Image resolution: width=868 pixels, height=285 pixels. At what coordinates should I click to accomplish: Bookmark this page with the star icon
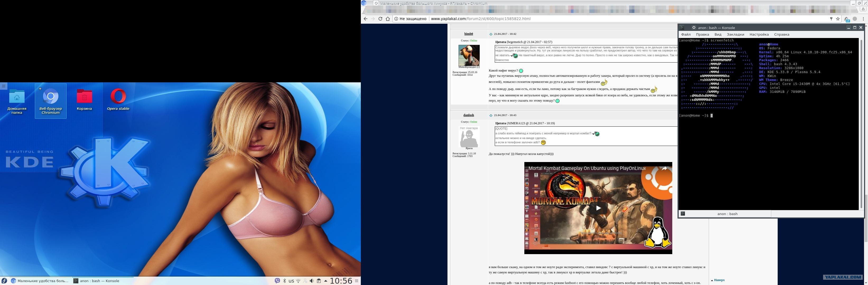837,19
